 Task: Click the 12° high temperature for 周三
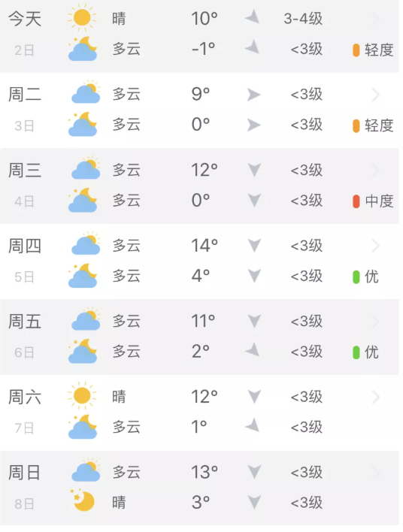coord(205,170)
